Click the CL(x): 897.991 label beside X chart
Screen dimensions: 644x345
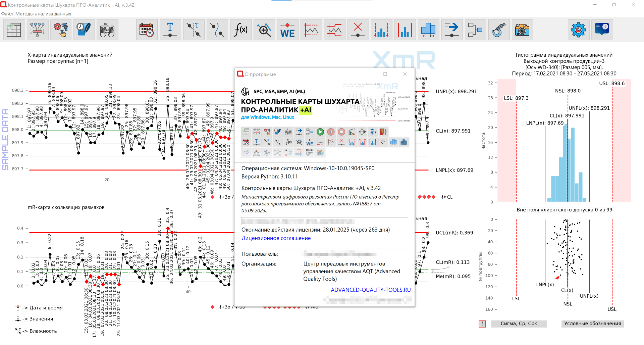pos(453,131)
